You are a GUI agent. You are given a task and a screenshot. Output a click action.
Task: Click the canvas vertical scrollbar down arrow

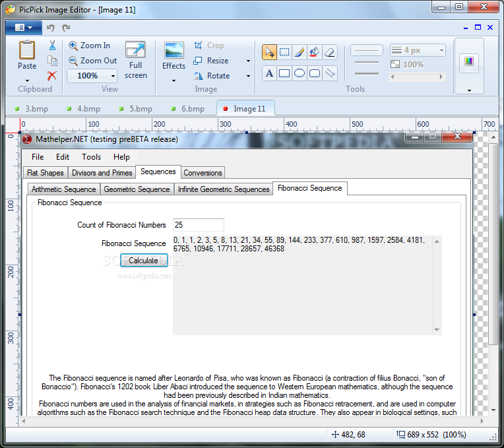pyautogui.click(x=493, y=410)
